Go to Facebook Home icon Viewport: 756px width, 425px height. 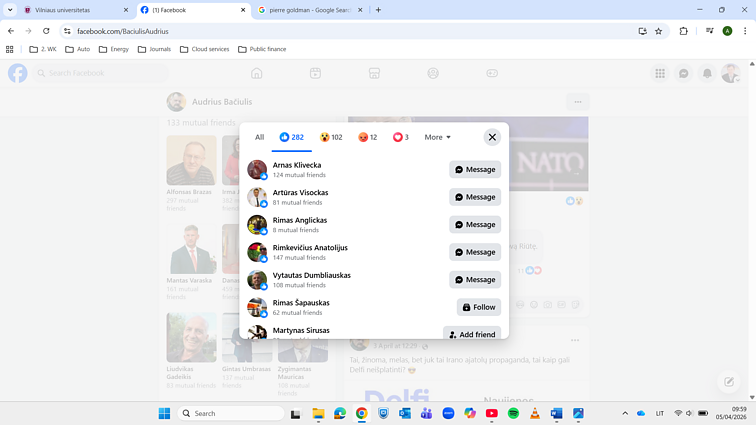pyautogui.click(x=256, y=73)
